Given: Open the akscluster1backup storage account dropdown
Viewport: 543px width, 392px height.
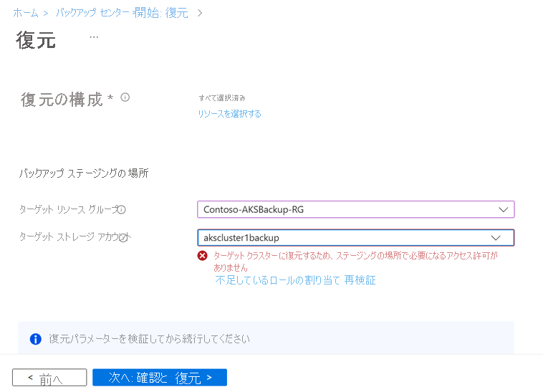Looking at the screenshot, I should (355, 237).
